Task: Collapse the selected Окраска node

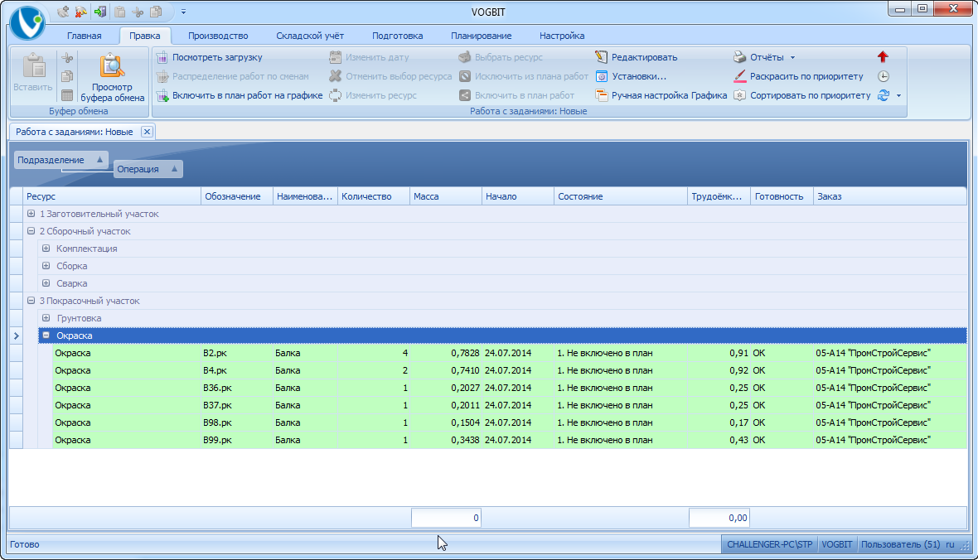Action: pos(46,336)
